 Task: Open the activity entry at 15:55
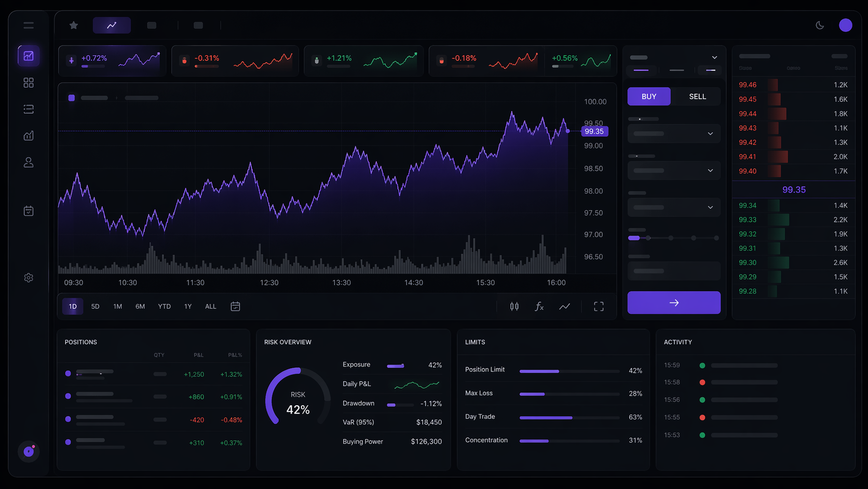[x=722, y=417]
